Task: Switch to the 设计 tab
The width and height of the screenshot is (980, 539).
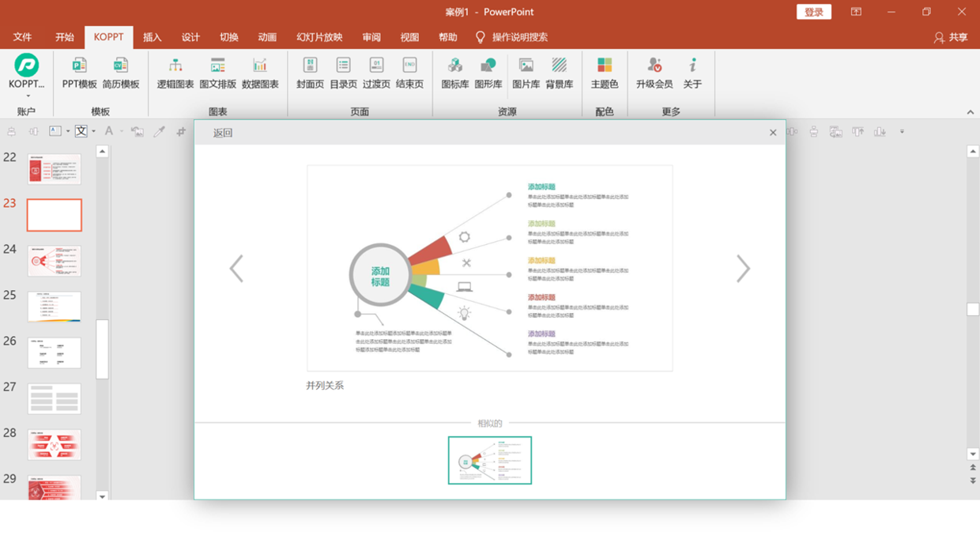Action: click(190, 37)
